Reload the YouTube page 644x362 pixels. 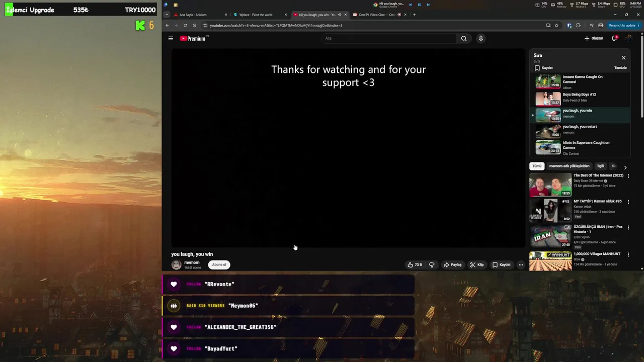[185, 25]
